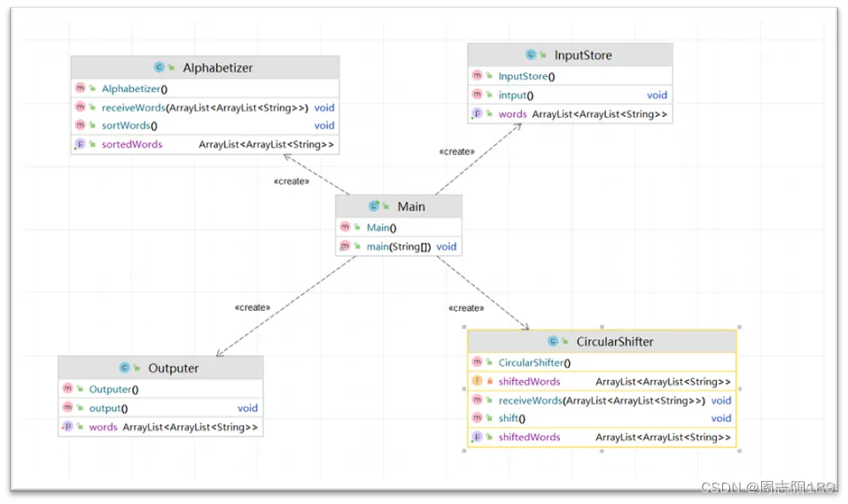Click the Alphabetizer class icon

[x=159, y=67]
